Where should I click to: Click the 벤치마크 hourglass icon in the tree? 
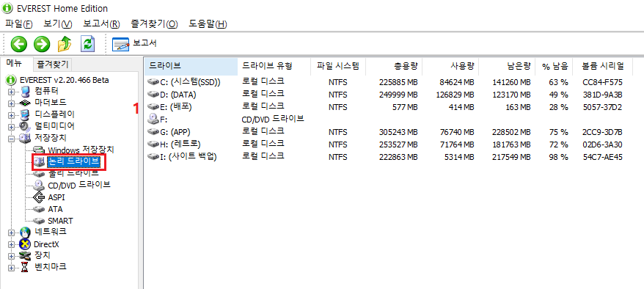(25, 267)
